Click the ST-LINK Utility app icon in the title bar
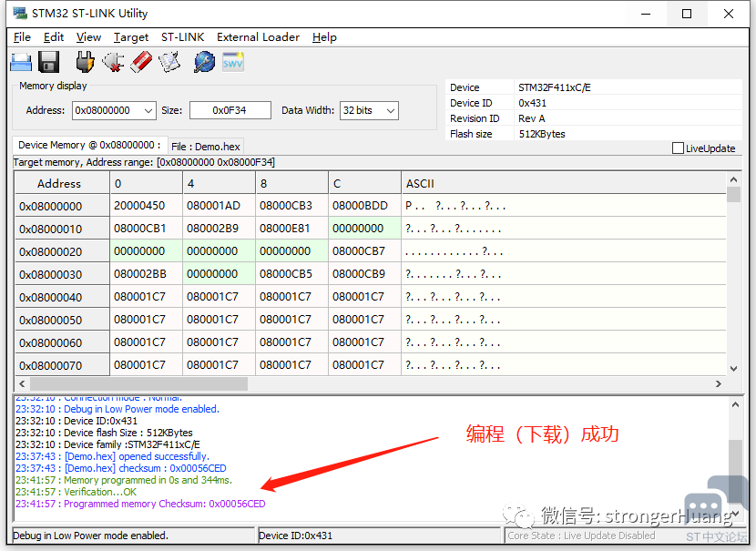This screenshot has height=551, width=756. pyautogui.click(x=20, y=13)
